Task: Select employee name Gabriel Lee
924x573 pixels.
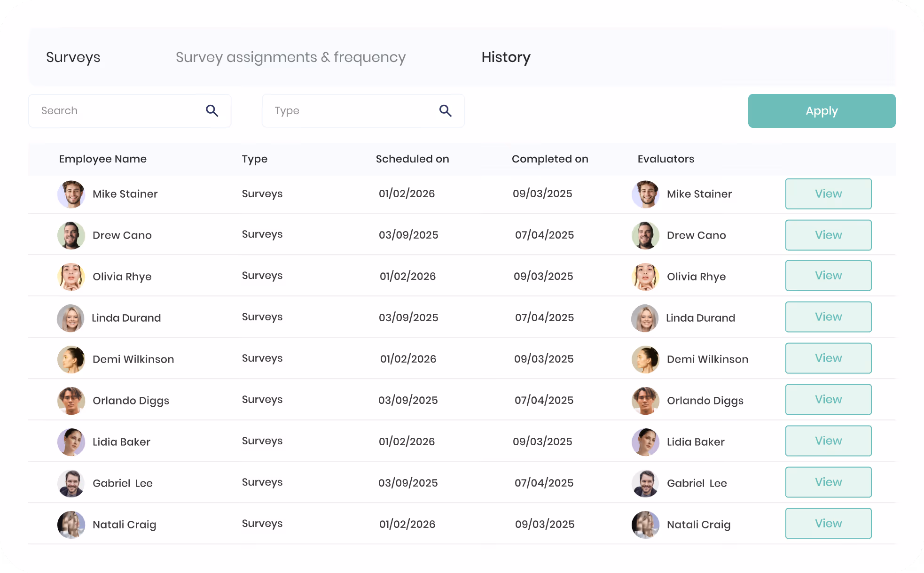Action: 123,483
